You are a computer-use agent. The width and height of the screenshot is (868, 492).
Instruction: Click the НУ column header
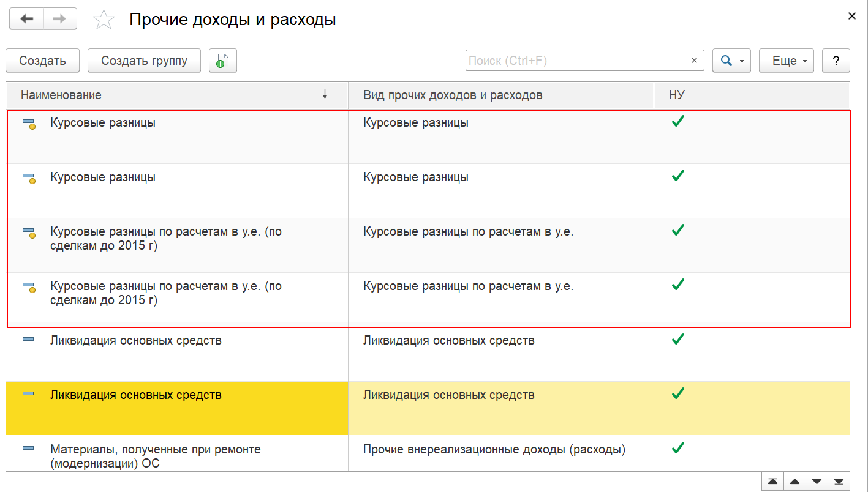pos(677,95)
